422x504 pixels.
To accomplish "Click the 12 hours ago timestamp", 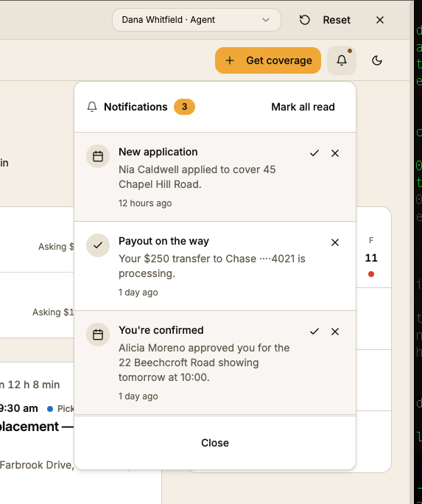I will click(145, 203).
